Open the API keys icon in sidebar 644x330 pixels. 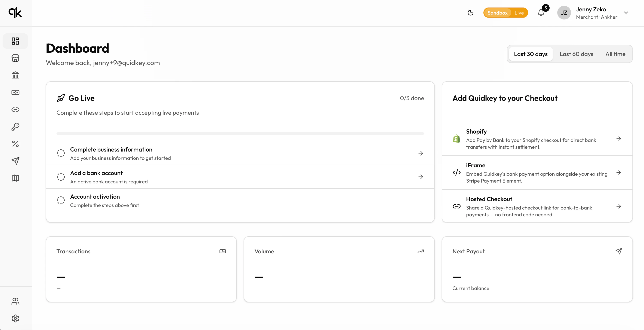click(15, 127)
